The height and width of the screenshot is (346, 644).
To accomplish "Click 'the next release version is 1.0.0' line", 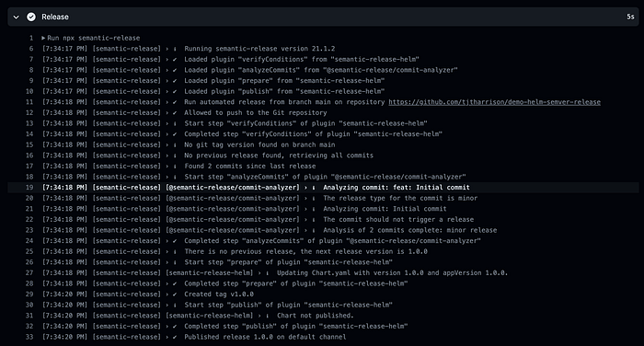I will tap(305, 251).
